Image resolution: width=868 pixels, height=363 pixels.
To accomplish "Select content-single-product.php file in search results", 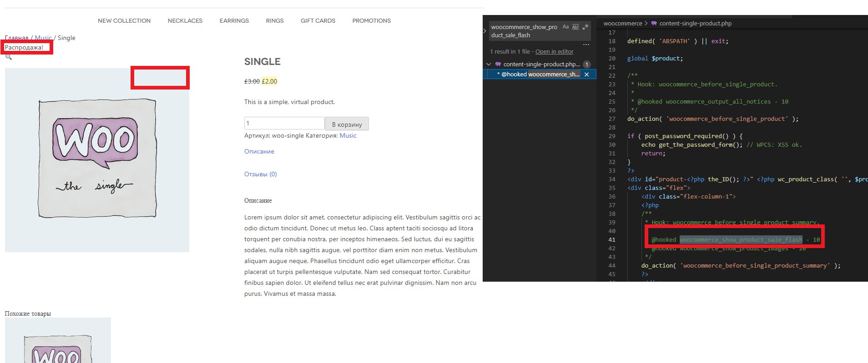I will pyautogui.click(x=541, y=65).
